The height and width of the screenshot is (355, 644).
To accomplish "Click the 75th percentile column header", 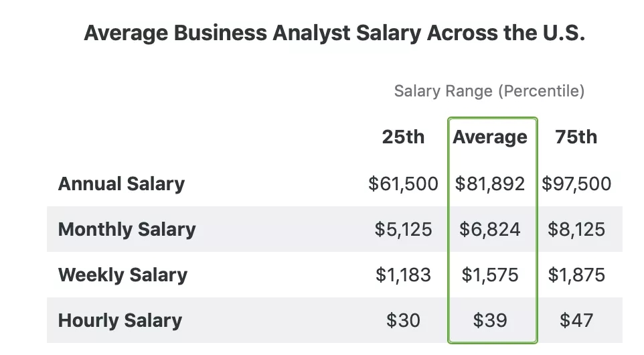I will (x=576, y=137).
